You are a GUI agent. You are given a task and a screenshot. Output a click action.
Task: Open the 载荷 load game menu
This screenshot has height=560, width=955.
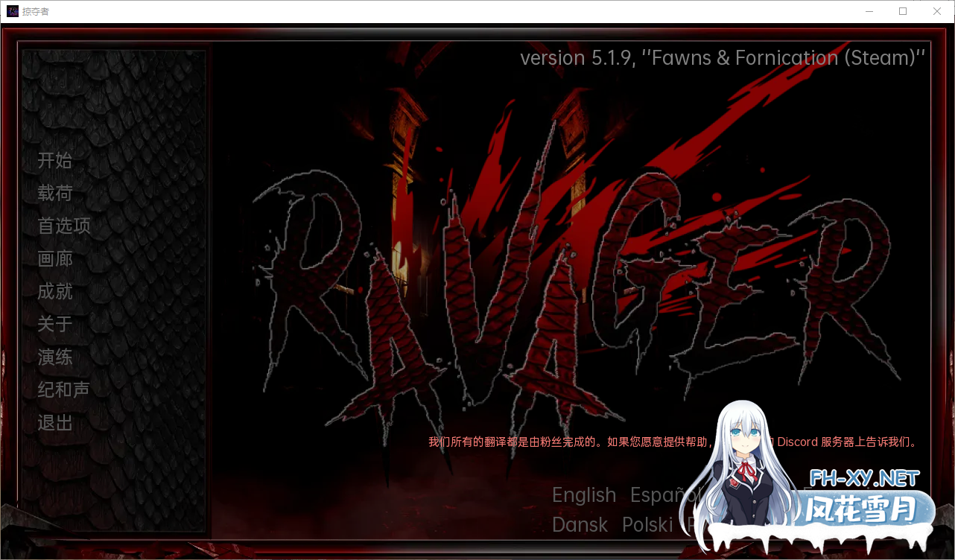tap(54, 193)
